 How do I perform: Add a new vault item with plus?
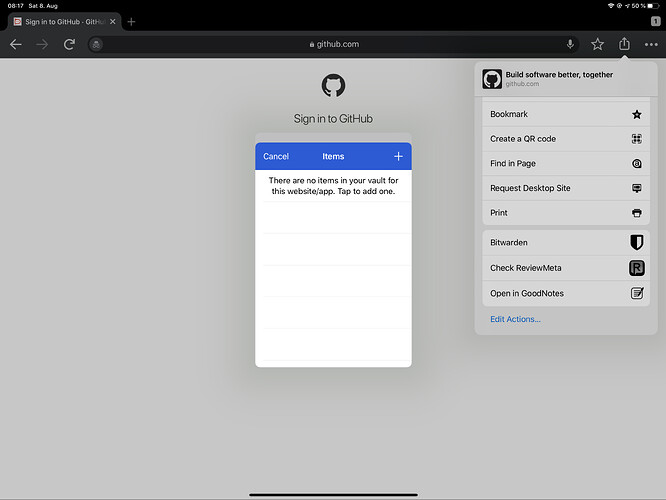coord(398,156)
